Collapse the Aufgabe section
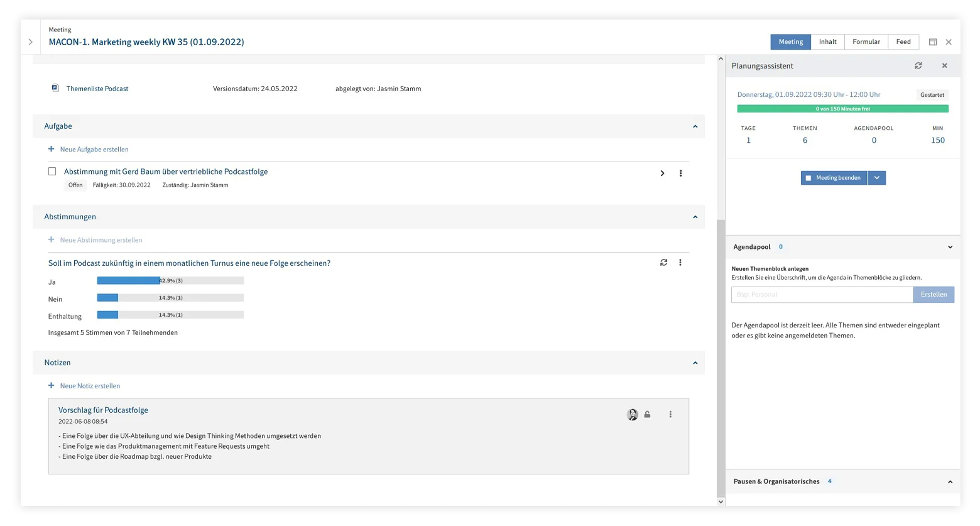Screen dimensions: 980x526 pyautogui.click(x=695, y=126)
